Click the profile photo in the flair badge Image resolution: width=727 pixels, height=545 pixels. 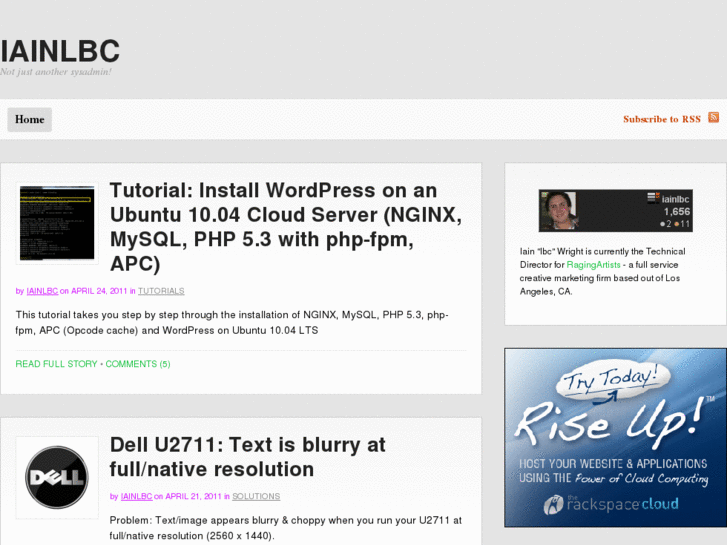pyautogui.click(x=559, y=210)
